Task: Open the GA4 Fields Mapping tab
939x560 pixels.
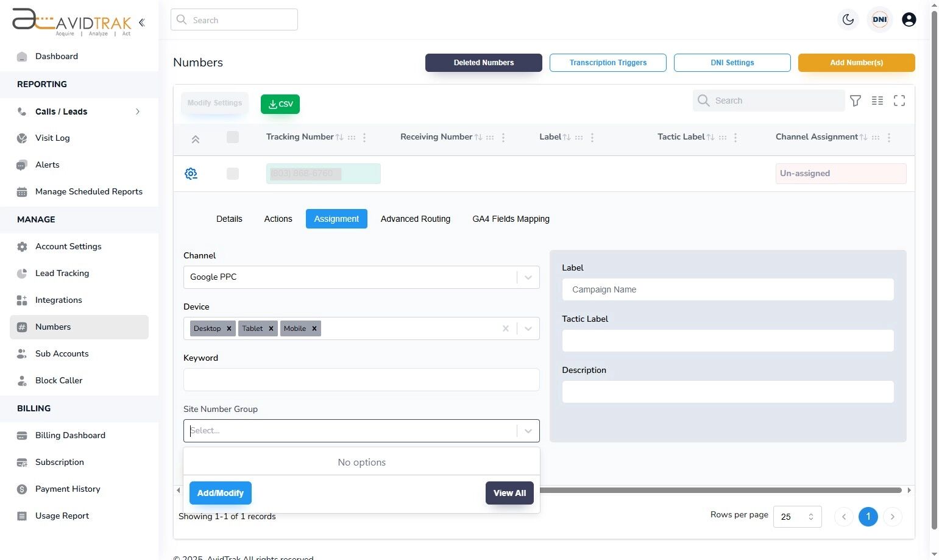Action: (x=511, y=219)
